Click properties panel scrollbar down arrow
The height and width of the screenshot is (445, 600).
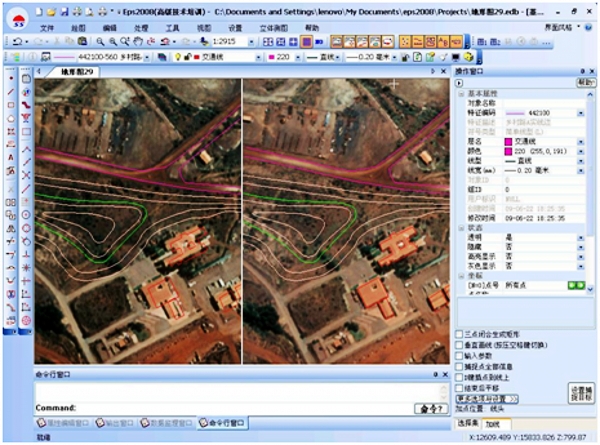pyautogui.click(x=590, y=290)
